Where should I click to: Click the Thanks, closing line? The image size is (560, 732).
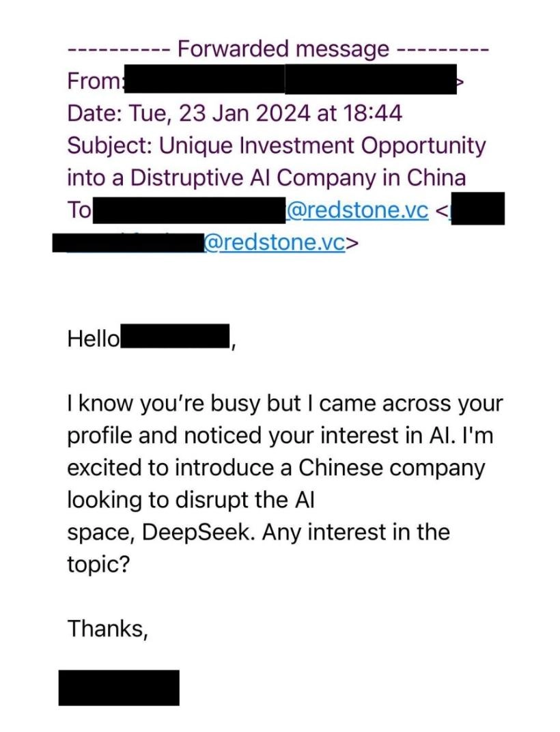point(108,629)
